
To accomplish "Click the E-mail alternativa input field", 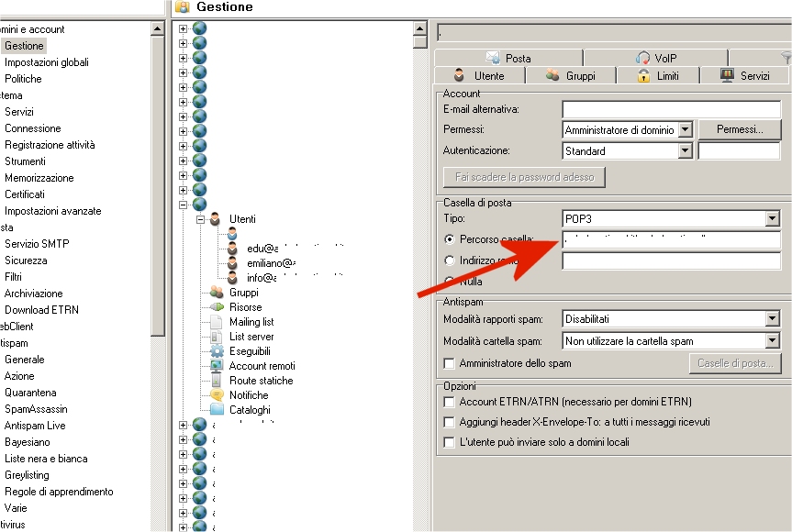I will 670,110.
